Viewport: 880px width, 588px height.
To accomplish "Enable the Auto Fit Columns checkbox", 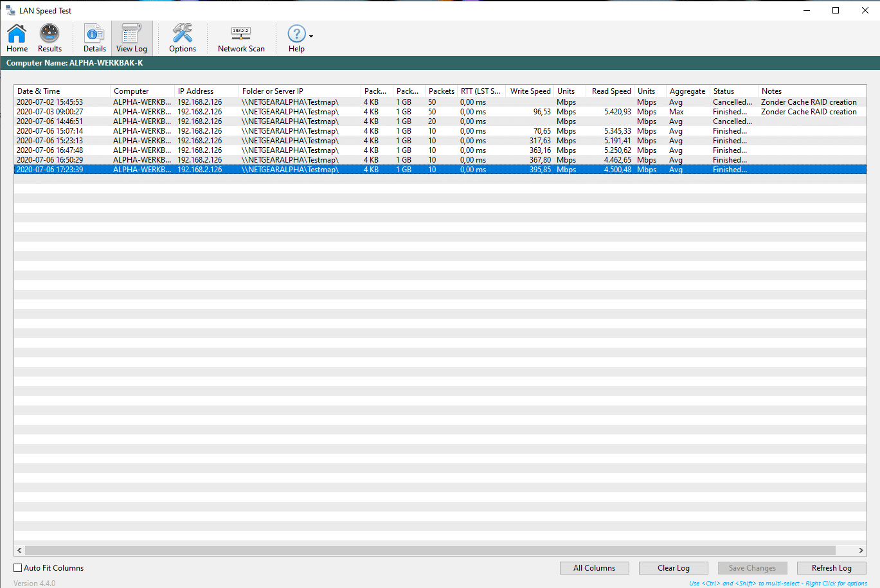I will click(18, 568).
